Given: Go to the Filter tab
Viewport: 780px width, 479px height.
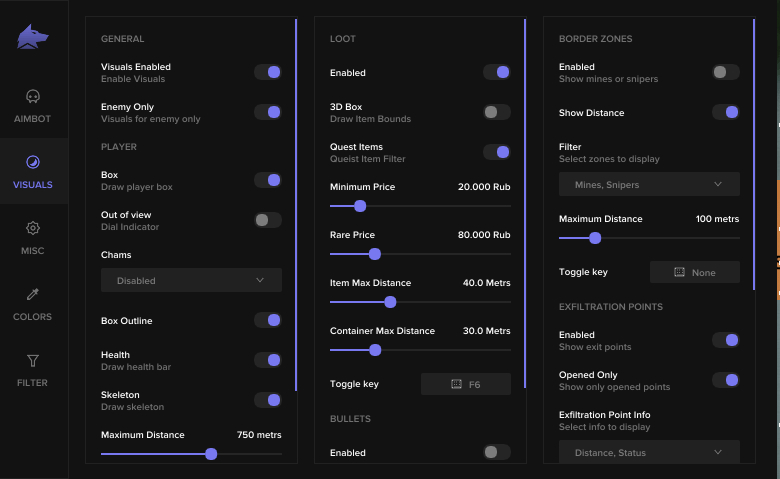Looking at the screenshot, I should (33, 361).
